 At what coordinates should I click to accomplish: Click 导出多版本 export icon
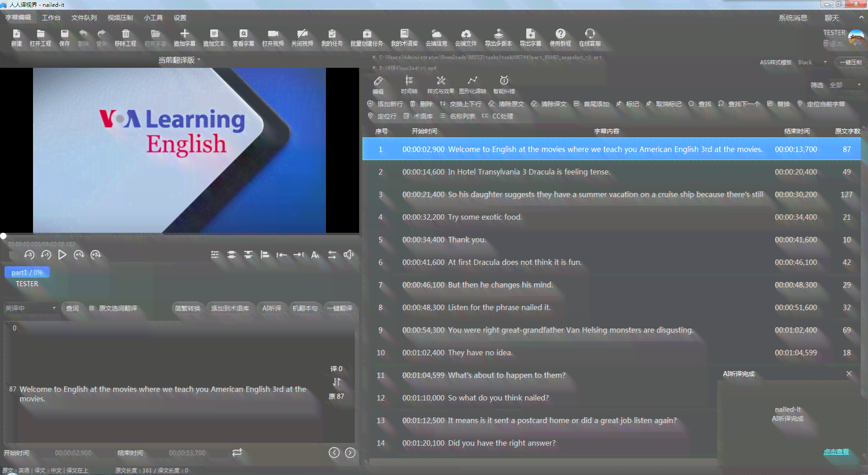[x=498, y=38]
